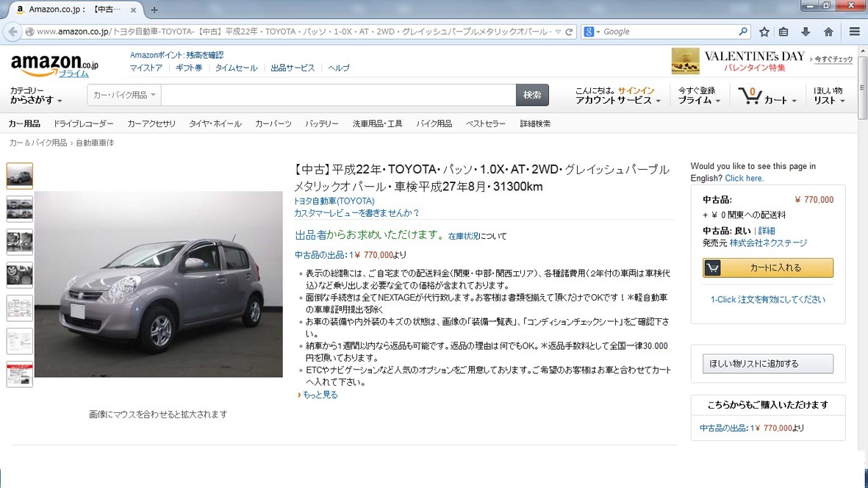This screenshot has height=488, width=868.
Task: Open the 自動車車体 breadcrumb link
Action: (95, 143)
